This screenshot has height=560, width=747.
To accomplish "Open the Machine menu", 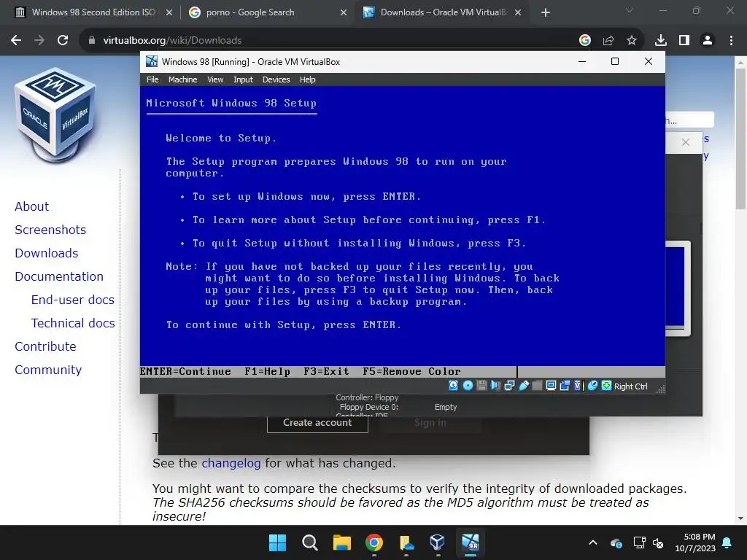I will point(182,79).
